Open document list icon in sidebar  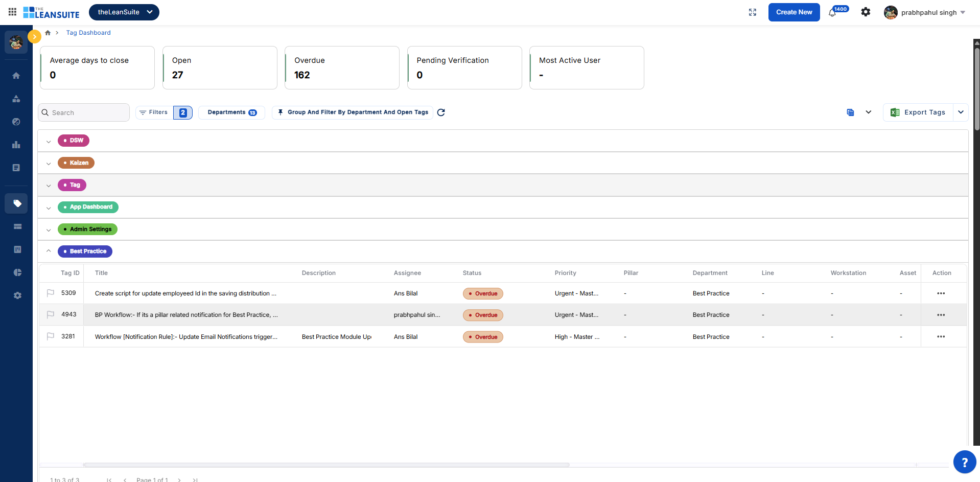pyautogui.click(x=16, y=168)
